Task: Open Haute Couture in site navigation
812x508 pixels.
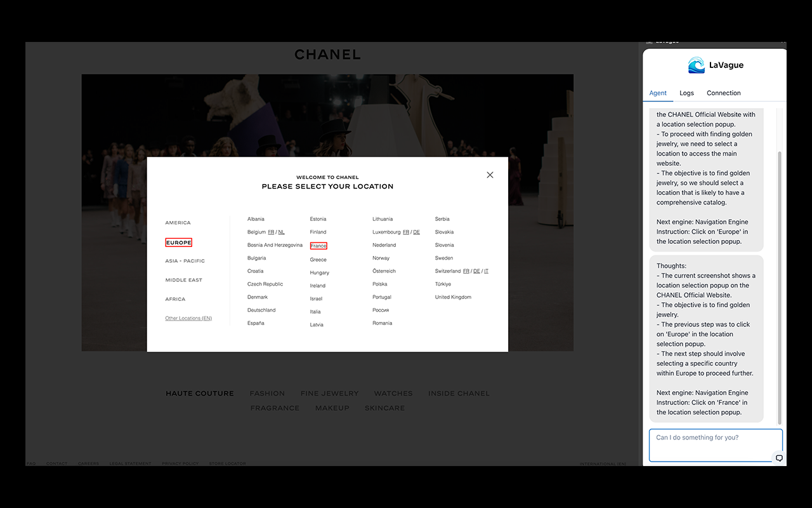Action: pyautogui.click(x=200, y=394)
